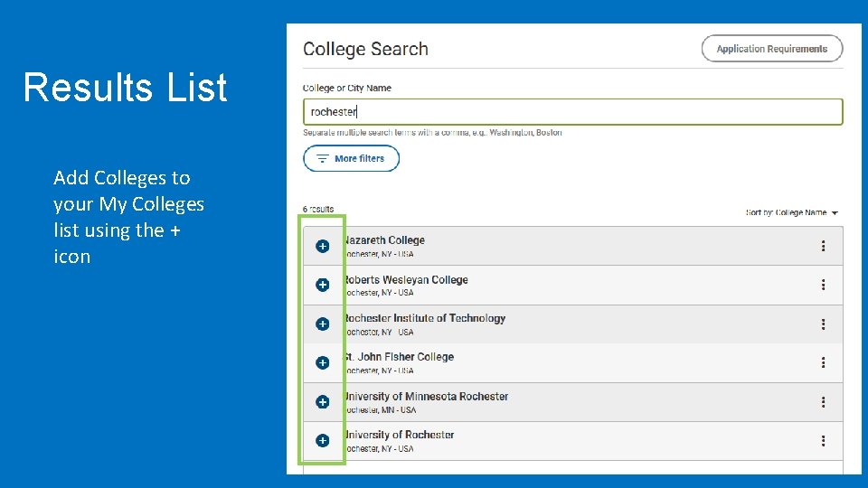Click the Application Requirements button
The height and width of the screenshot is (488, 868).
coord(771,49)
